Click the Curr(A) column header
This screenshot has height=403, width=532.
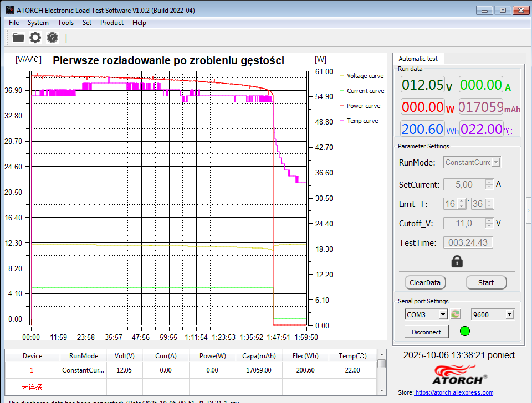click(166, 355)
